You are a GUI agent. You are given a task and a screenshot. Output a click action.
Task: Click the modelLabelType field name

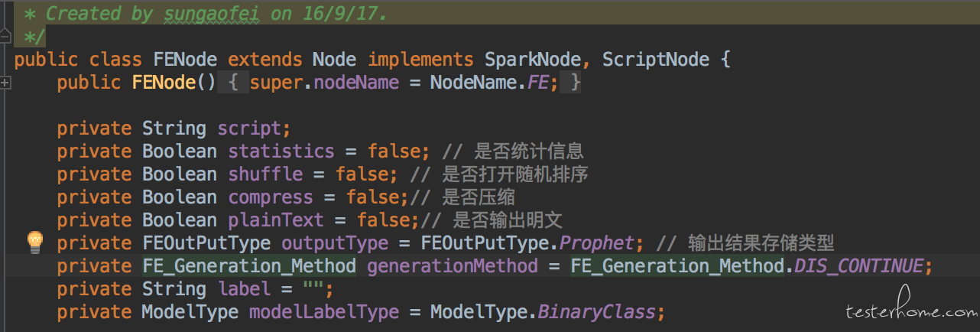(324, 312)
